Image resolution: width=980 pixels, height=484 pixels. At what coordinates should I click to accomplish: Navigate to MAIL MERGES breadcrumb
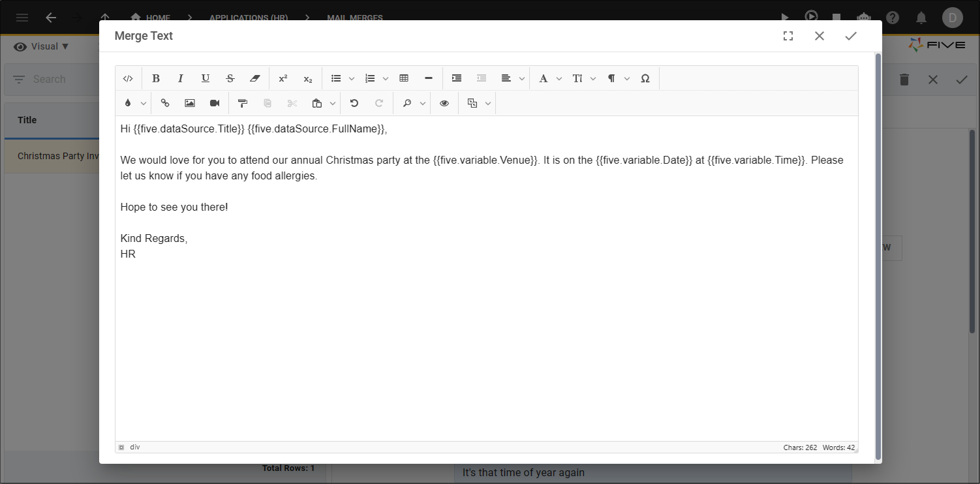pos(355,18)
